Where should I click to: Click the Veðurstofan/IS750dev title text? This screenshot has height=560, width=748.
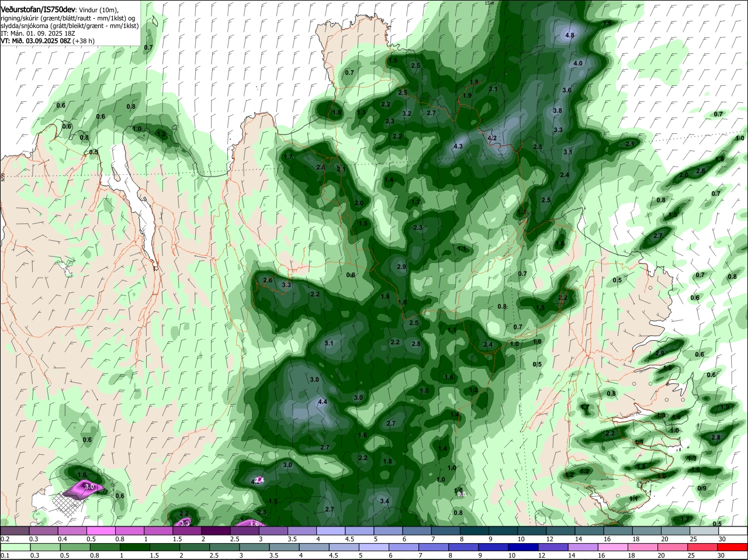(38, 10)
